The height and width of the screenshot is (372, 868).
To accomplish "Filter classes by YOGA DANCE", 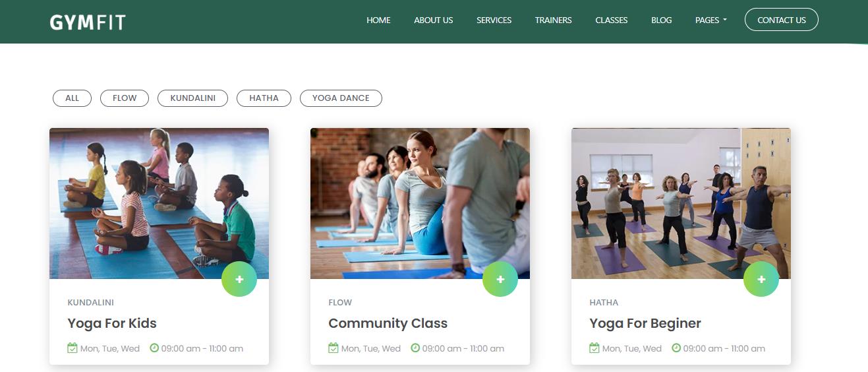I will tap(341, 98).
